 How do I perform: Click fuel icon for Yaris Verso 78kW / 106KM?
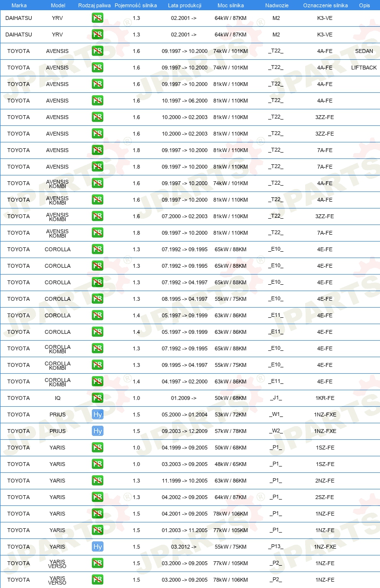point(98,580)
